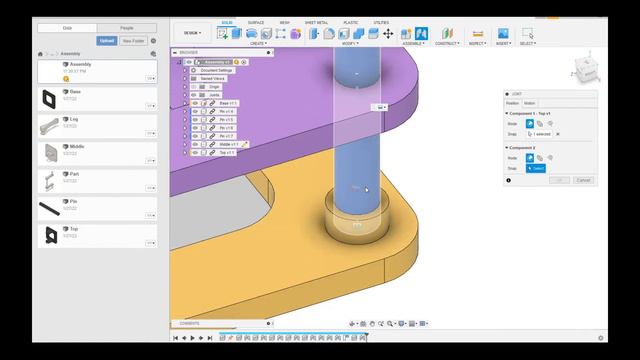Clear Component 1 snap selection with X

coord(558,134)
